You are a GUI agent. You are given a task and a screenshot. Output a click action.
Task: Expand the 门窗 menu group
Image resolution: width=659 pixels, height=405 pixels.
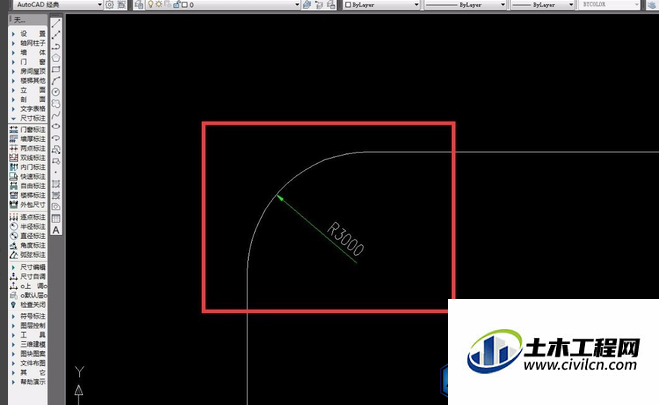click(x=28, y=62)
